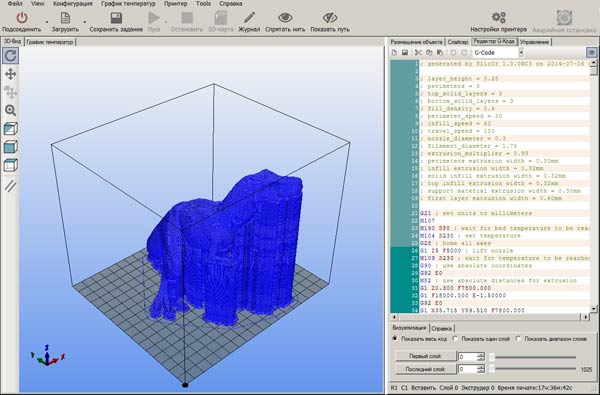The height and width of the screenshot is (395, 600).
Task: Toggle the Журнал pencil icon
Action: [249, 18]
